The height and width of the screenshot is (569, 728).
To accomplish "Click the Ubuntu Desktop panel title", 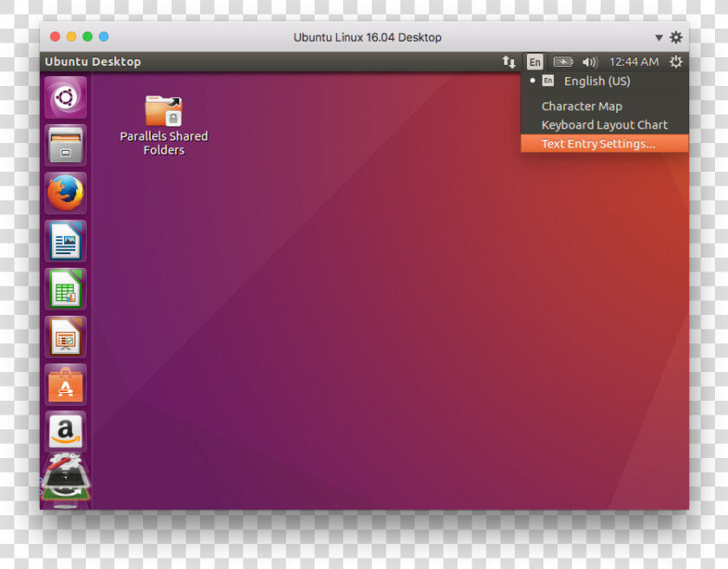I will 93,62.
